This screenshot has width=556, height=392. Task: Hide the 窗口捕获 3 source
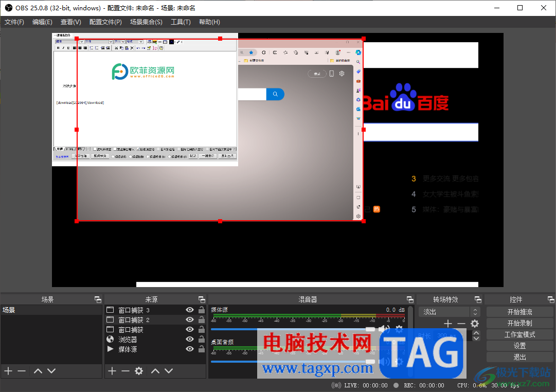point(190,310)
